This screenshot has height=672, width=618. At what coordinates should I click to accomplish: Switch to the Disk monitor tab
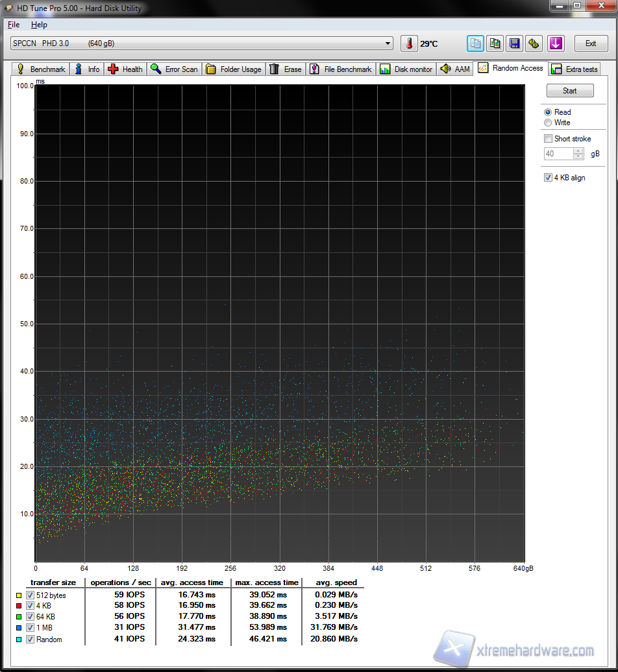point(406,69)
